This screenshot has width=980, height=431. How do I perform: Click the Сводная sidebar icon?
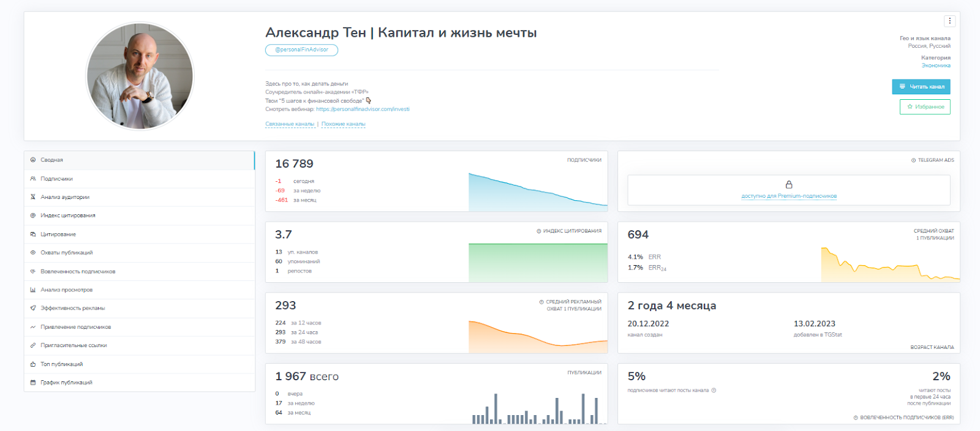pyautogui.click(x=33, y=160)
